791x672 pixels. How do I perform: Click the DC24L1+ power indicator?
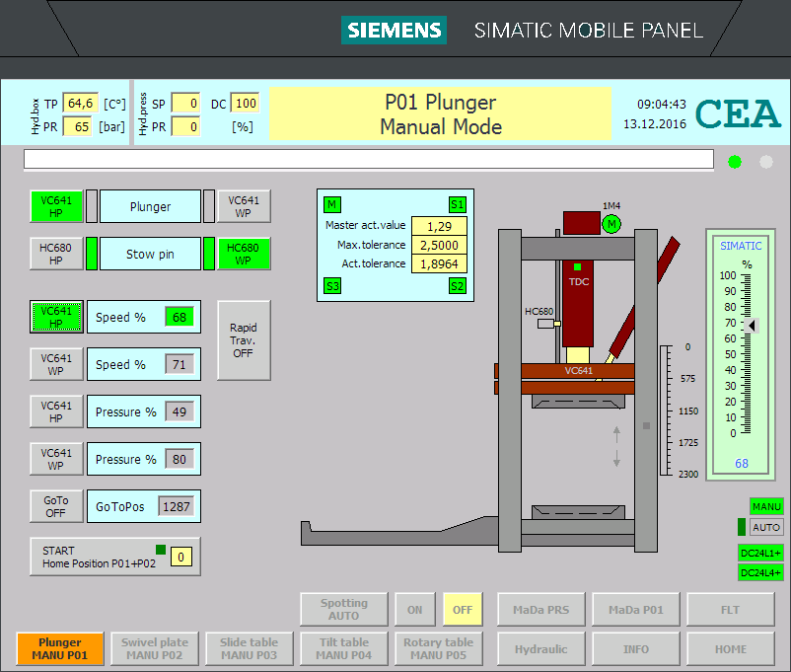[x=760, y=553]
